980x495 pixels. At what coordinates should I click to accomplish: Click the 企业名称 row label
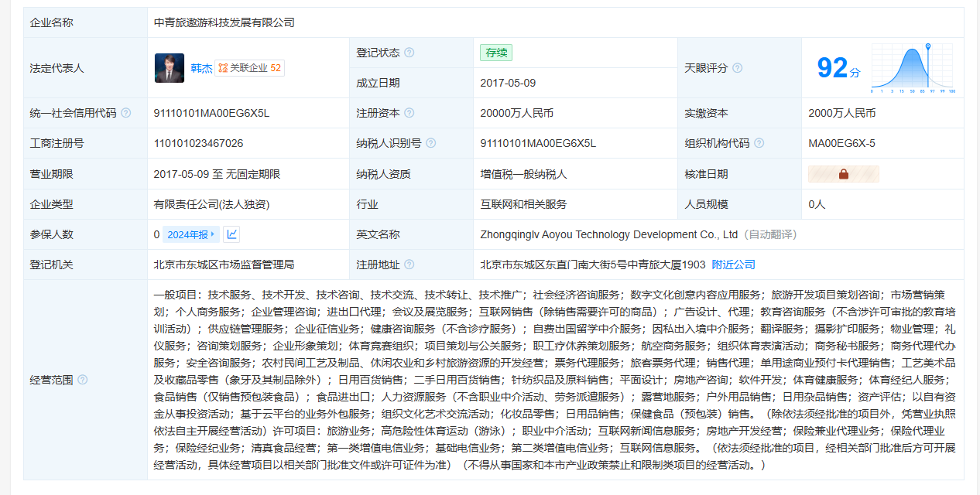[51, 22]
